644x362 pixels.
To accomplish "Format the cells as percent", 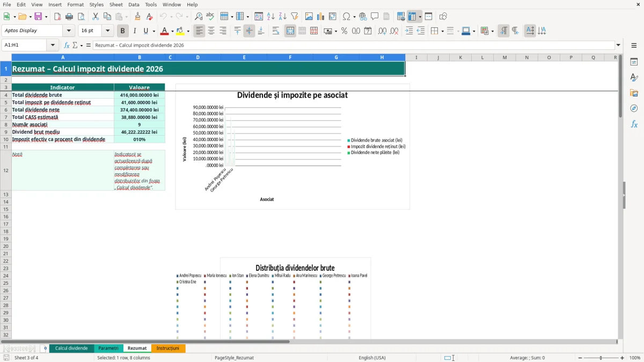I will (345, 31).
